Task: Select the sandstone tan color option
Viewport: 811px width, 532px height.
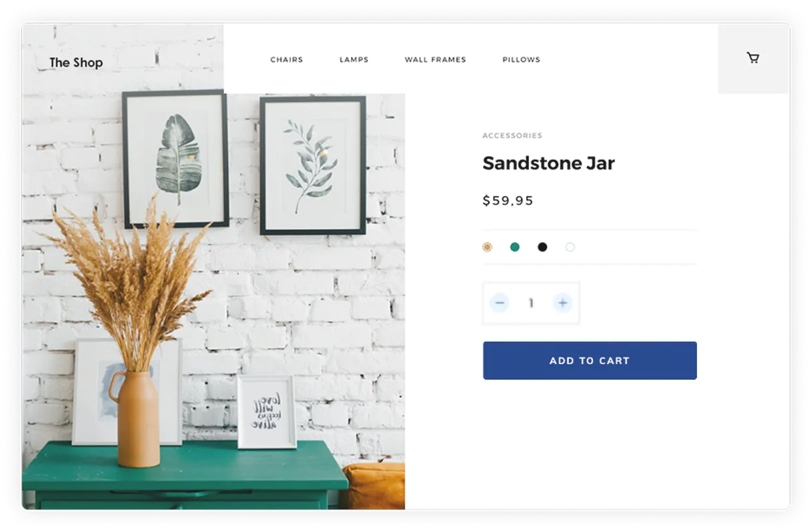Action: click(487, 247)
